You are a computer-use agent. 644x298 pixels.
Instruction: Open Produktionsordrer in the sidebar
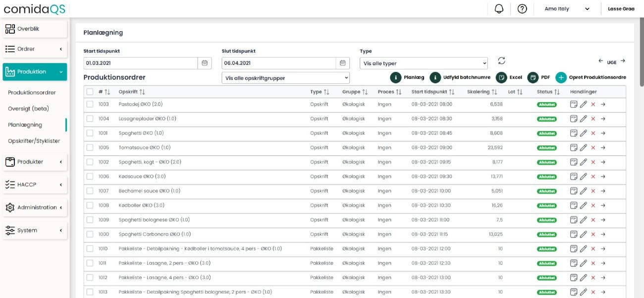pos(32,92)
